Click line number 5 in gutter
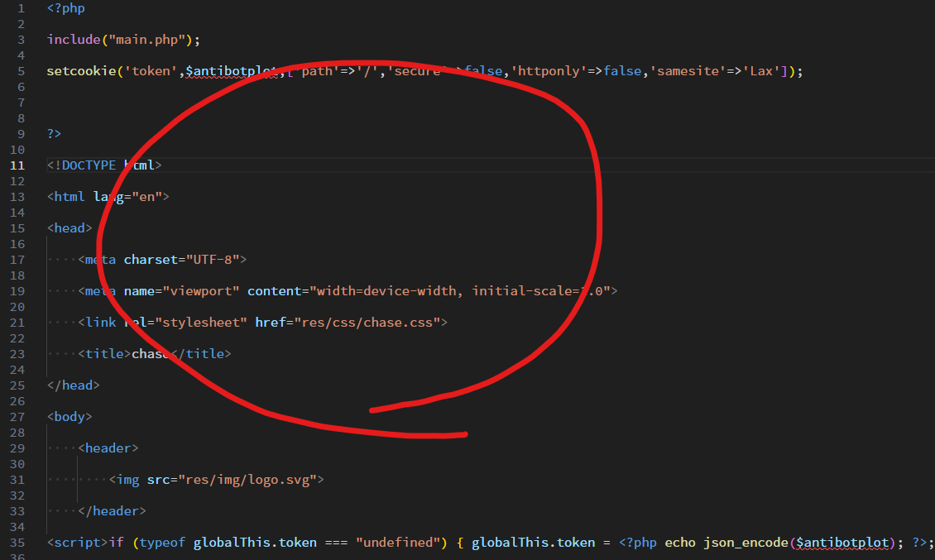The width and height of the screenshot is (935, 560). click(21, 71)
